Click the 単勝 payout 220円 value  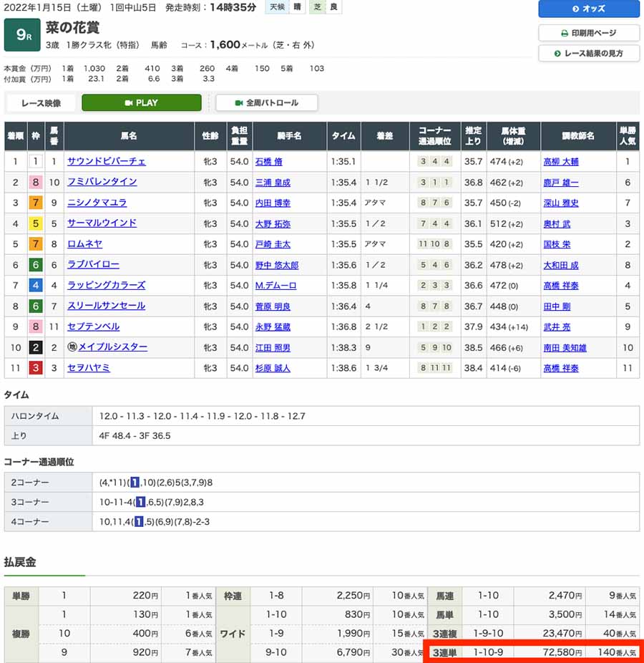145,596
